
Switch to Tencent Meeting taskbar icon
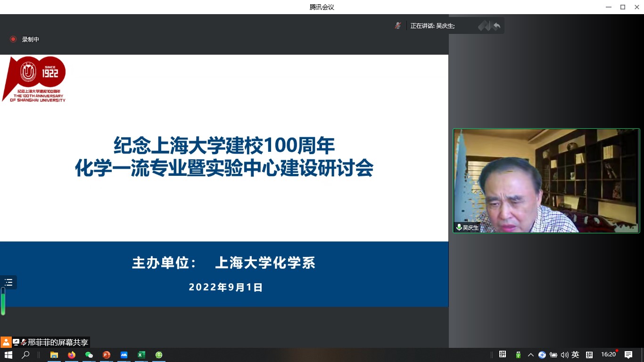124,355
